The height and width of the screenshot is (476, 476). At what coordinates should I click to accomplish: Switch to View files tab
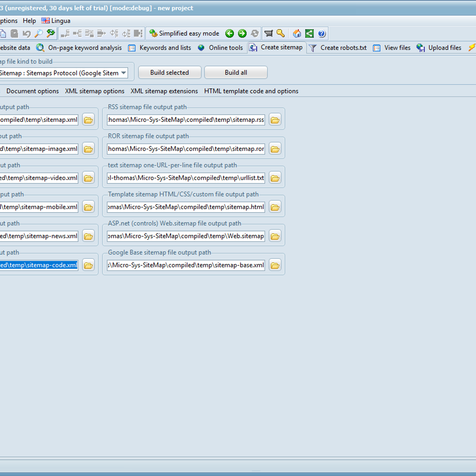tap(392, 48)
